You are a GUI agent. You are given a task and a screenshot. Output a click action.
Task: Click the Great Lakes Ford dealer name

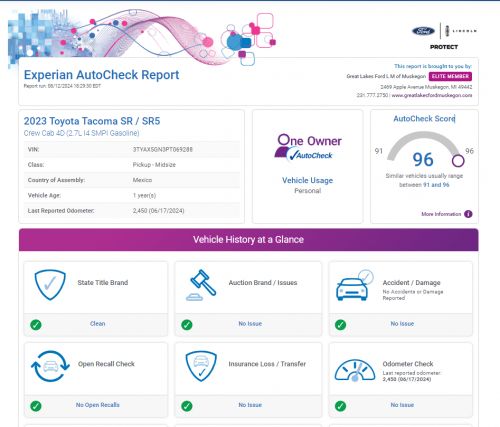[x=386, y=76]
